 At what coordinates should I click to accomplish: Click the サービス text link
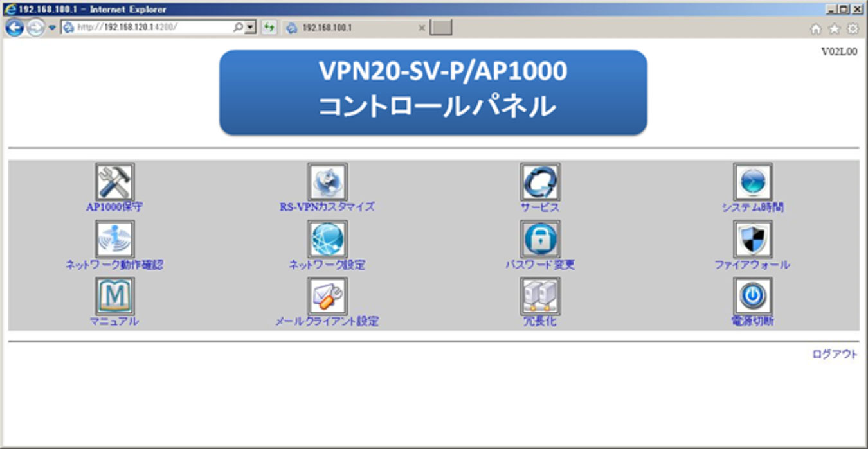click(x=540, y=207)
